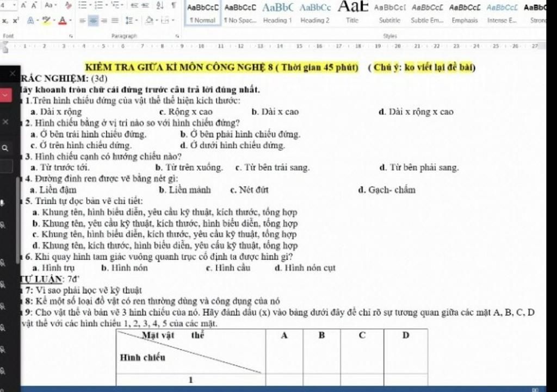
Task: Click answer 'b. Hình nón'
Action: coord(125,267)
